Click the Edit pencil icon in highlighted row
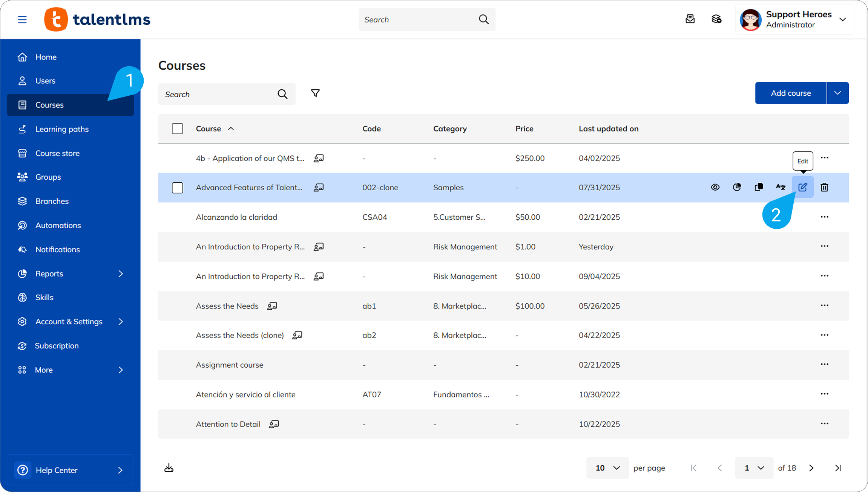The image size is (868, 492). click(802, 187)
